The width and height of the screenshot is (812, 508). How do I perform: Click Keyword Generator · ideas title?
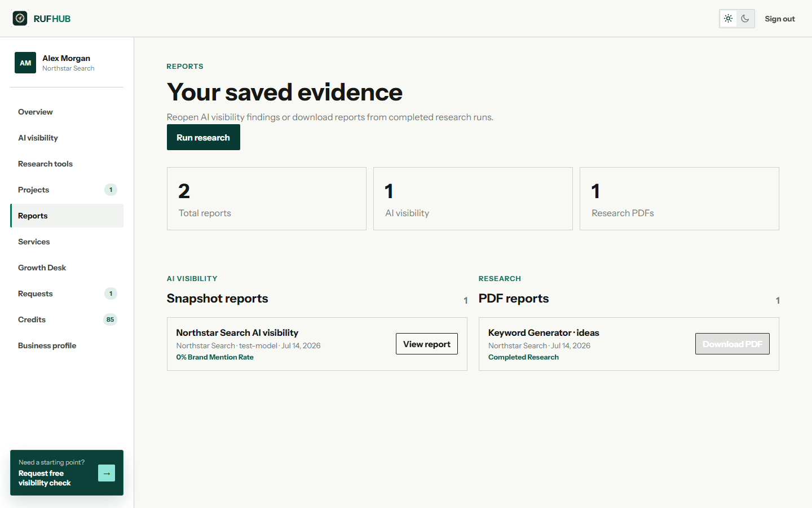pos(544,332)
